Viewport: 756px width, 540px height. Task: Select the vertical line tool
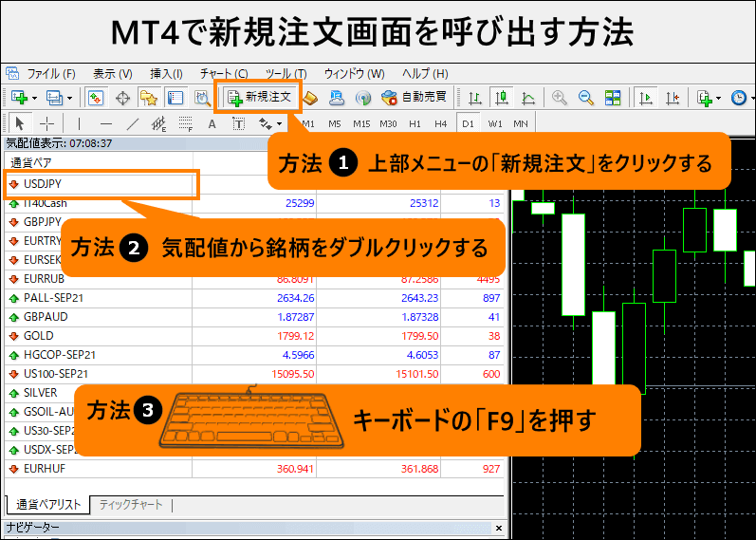point(79,124)
